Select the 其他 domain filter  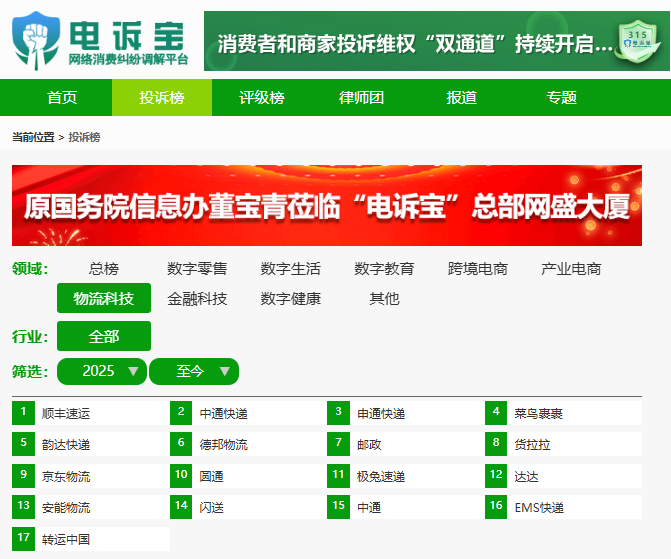coord(384,298)
